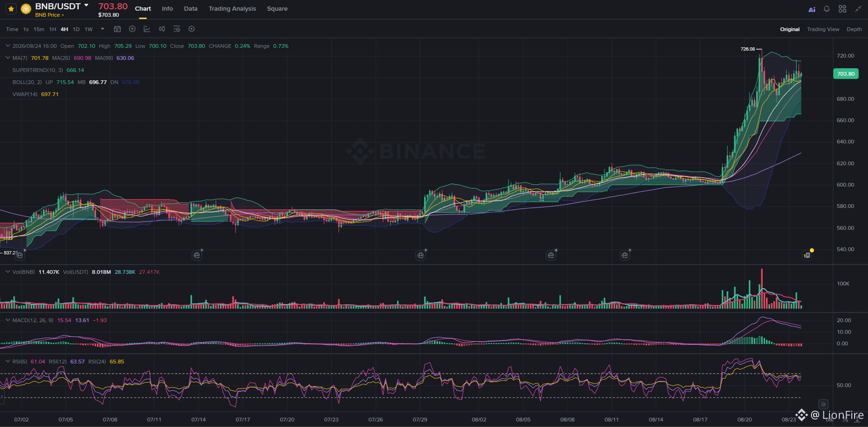The width and height of the screenshot is (868, 427).
Task: Open the globe event marker near 08/12
Action: (x=625, y=255)
